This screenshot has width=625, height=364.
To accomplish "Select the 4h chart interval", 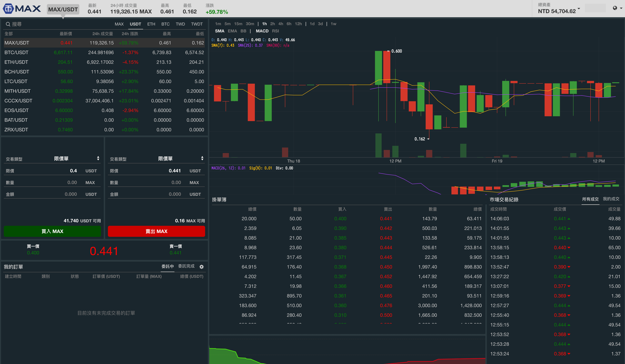I will click(x=280, y=24).
